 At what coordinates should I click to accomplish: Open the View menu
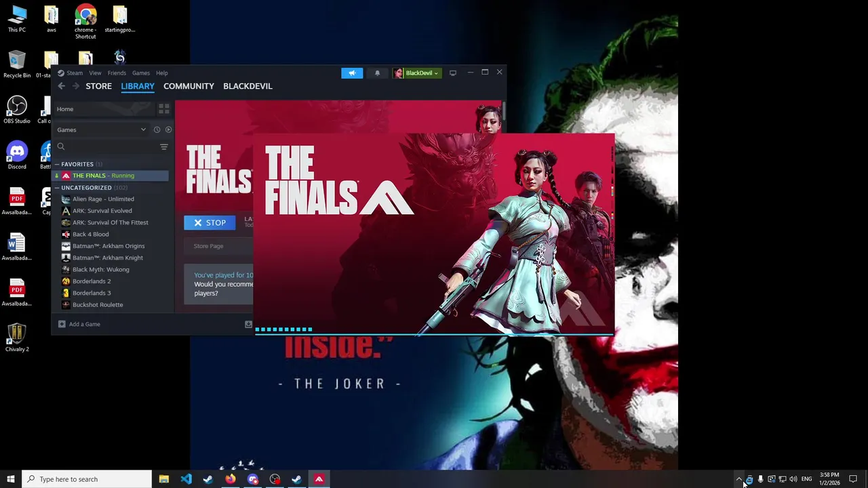coord(95,73)
